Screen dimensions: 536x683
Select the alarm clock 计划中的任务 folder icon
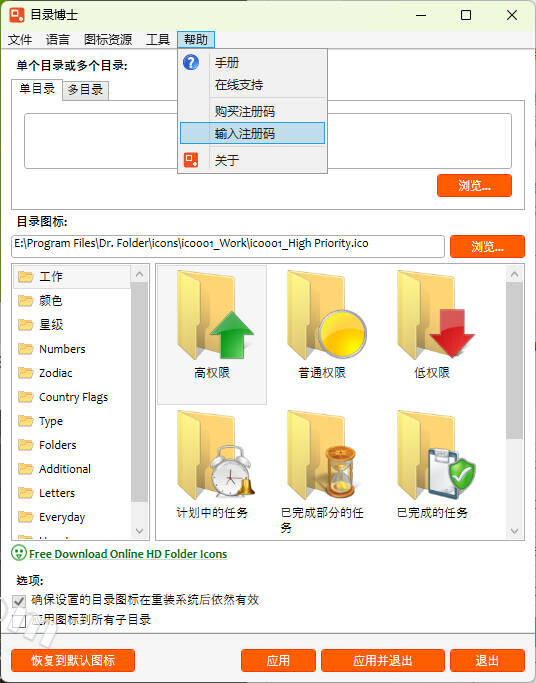pos(214,455)
